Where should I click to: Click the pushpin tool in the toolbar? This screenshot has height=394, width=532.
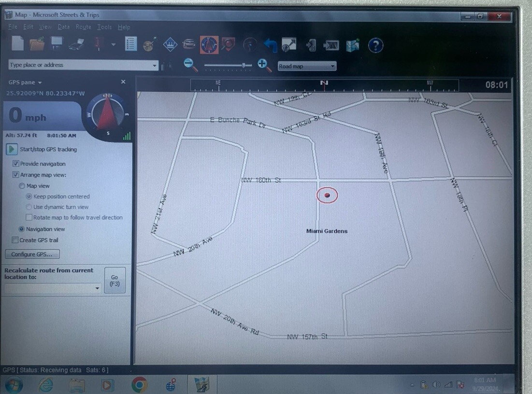click(99, 44)
